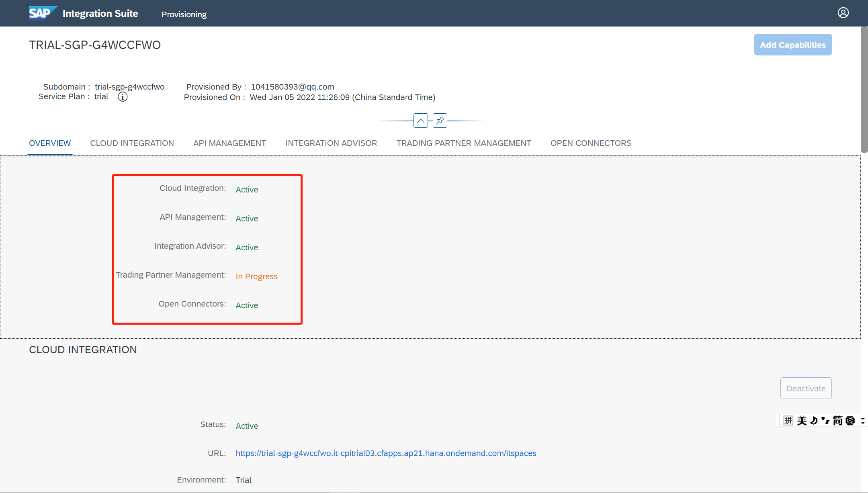The height and width of the screenshot is (493, 868).
Task: Select the subdomain value trial-sgp-g4wccfwo
Action: [129, 87]
